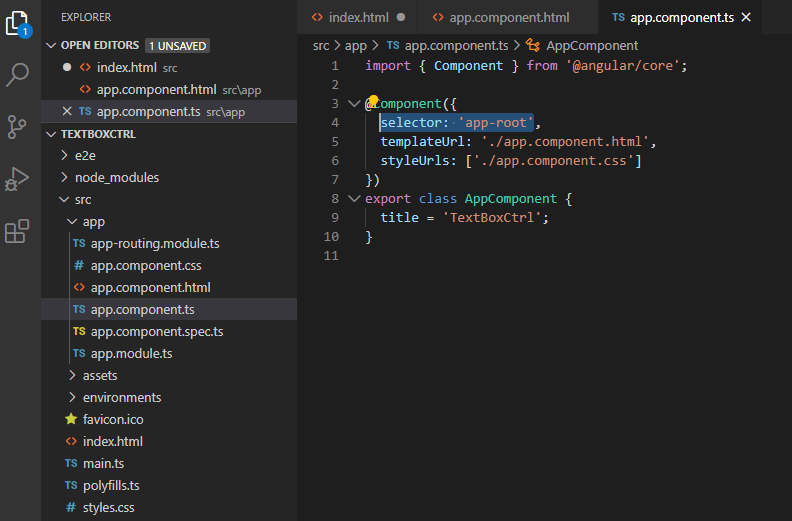Click the CSS hash icon of styles.css
Image resolution: width=792 pixels, height=521 pixels.
coord(71,507)
